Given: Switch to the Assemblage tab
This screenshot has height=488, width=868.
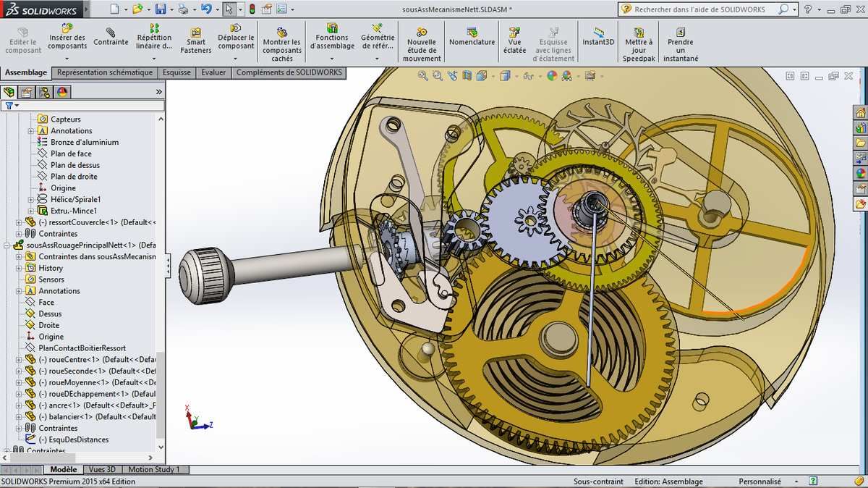Looking at the screenshot, I should click(x=26, y=72).
